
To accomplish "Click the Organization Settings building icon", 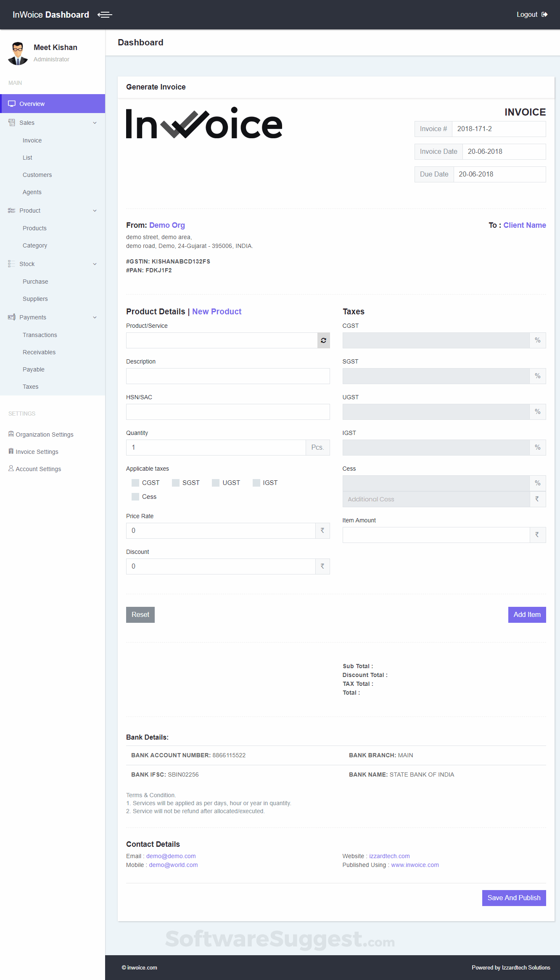I will coord(11,434).
